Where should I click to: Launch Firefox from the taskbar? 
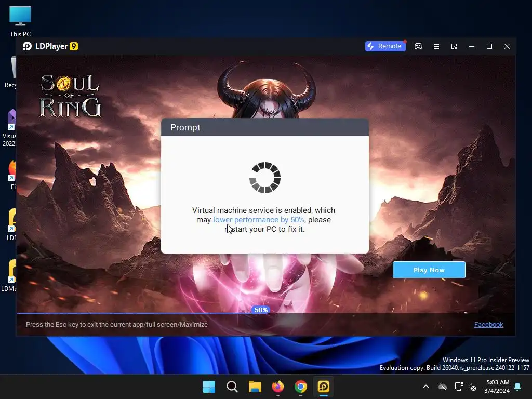[x=278, y=387]
